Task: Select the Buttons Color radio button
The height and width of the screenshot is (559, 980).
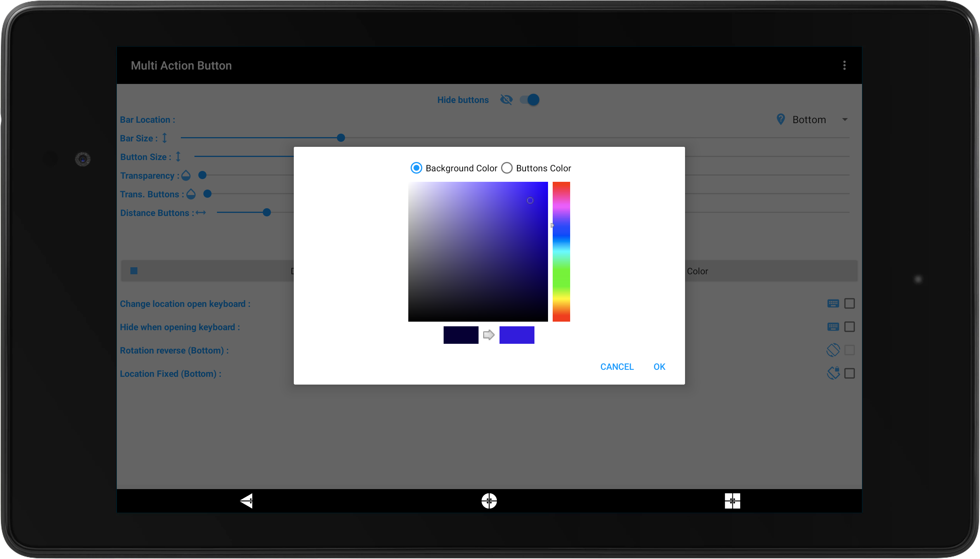Action: tap(506, 168)
